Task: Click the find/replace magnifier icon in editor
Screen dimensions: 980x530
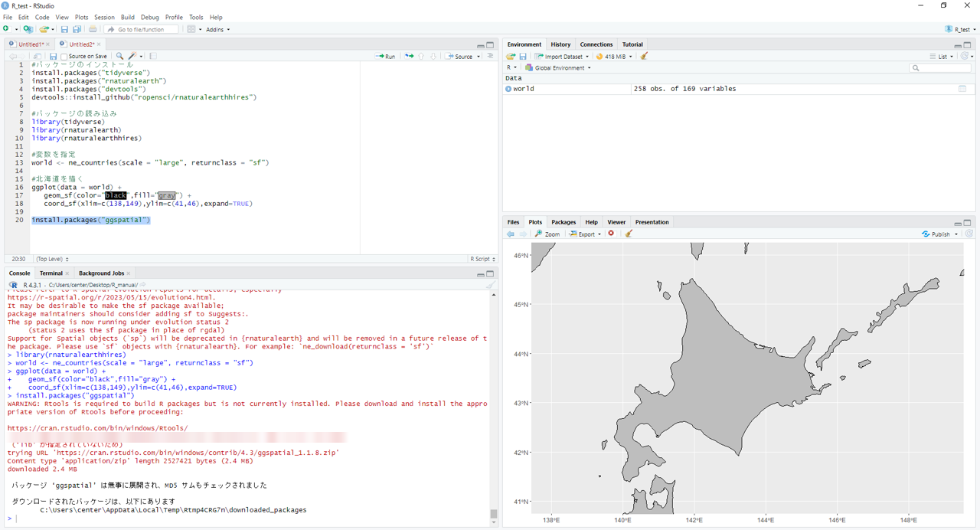Action: click(119, 56)
